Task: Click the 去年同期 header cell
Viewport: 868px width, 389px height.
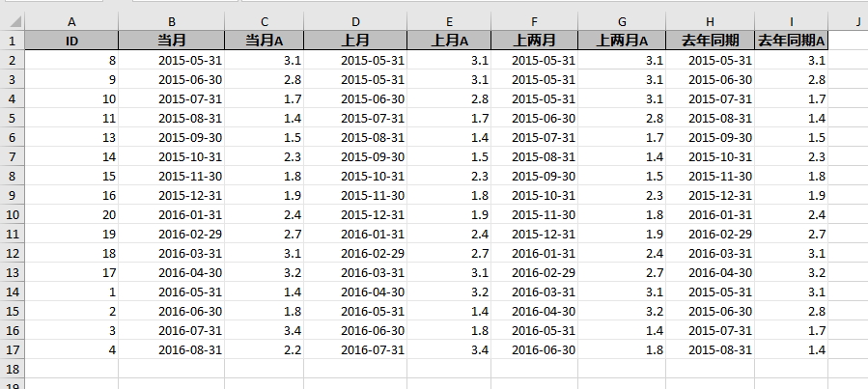Action: click(711, 41)
